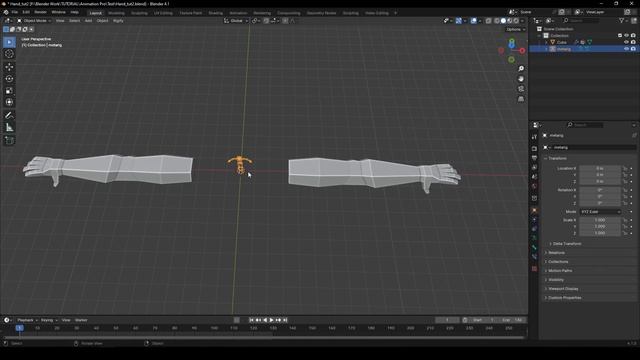
Task: Open the Tool properties tab
Action: (534, 137)
